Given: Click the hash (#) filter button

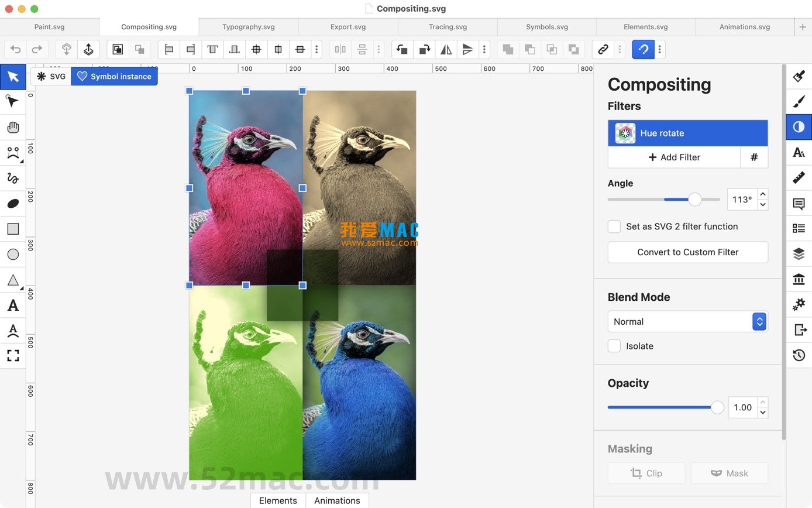Looking at the screenshot, I should coord(754,157).
